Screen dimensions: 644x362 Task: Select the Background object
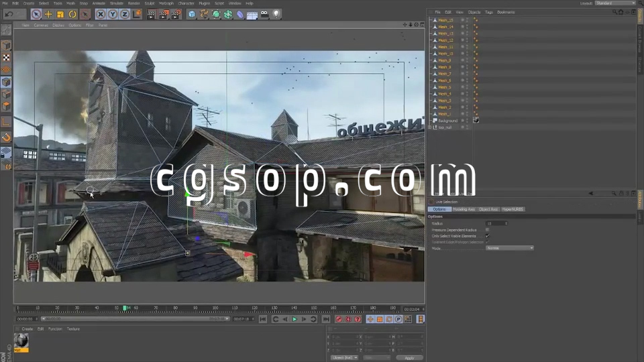(447, 121)
